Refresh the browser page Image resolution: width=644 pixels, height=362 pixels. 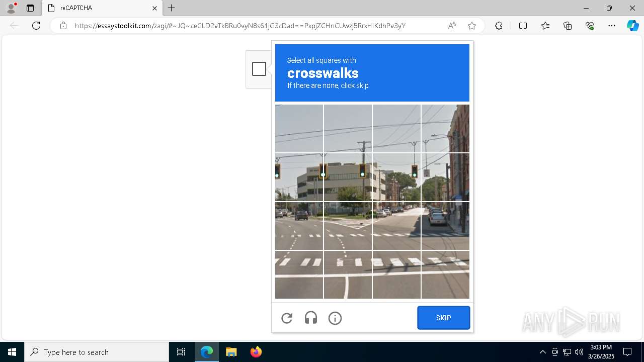click(x=36, y=26)
